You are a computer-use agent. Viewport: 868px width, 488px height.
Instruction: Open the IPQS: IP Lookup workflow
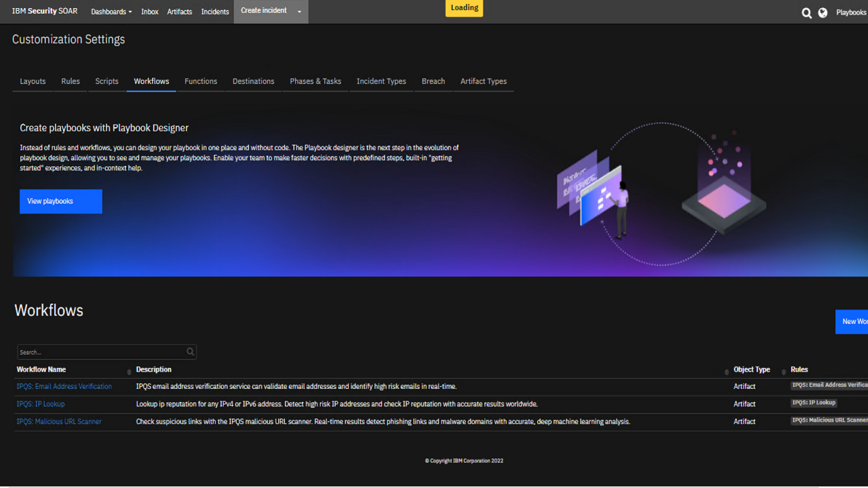tap(41, 403)
